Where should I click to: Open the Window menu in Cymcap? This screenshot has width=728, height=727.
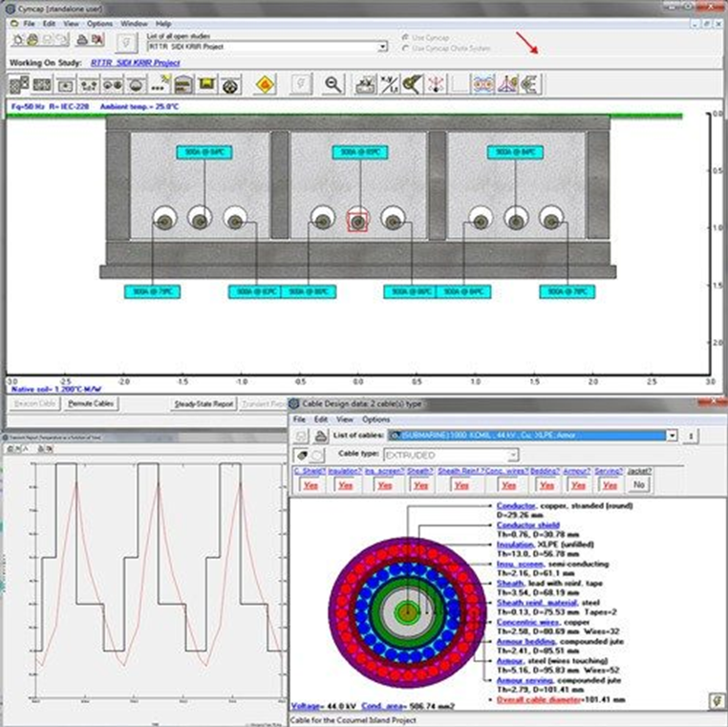134,22
